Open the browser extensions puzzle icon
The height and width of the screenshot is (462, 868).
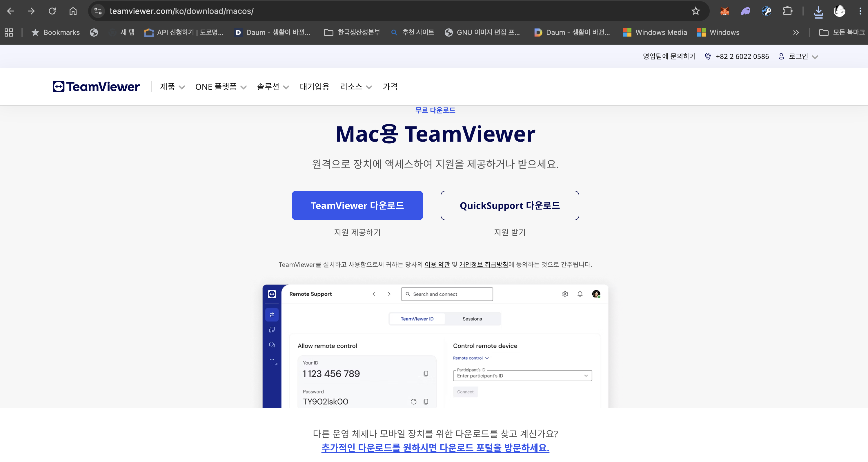click(x=787, y=11)
